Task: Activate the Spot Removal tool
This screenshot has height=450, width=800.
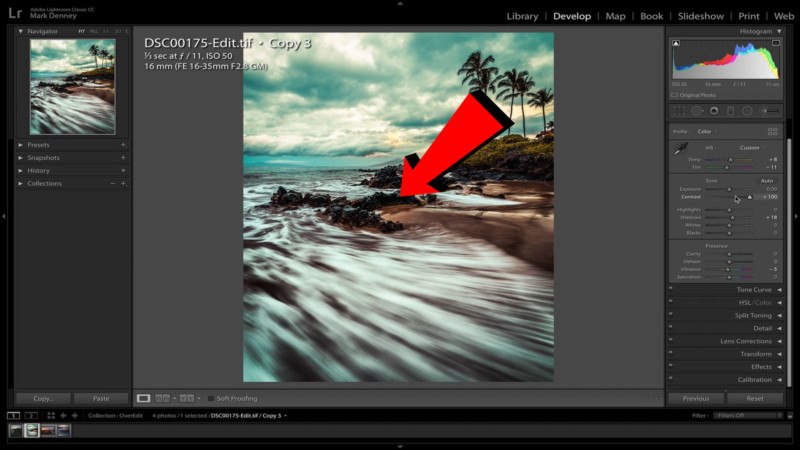Action: coord(695,110)
